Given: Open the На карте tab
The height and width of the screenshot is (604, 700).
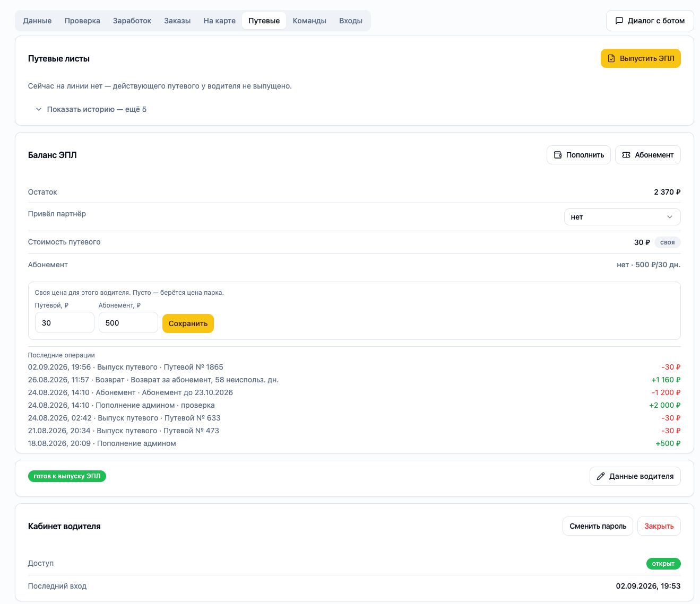Looking at the screenshot, I should pyautogui.click(x=219, y=21).
